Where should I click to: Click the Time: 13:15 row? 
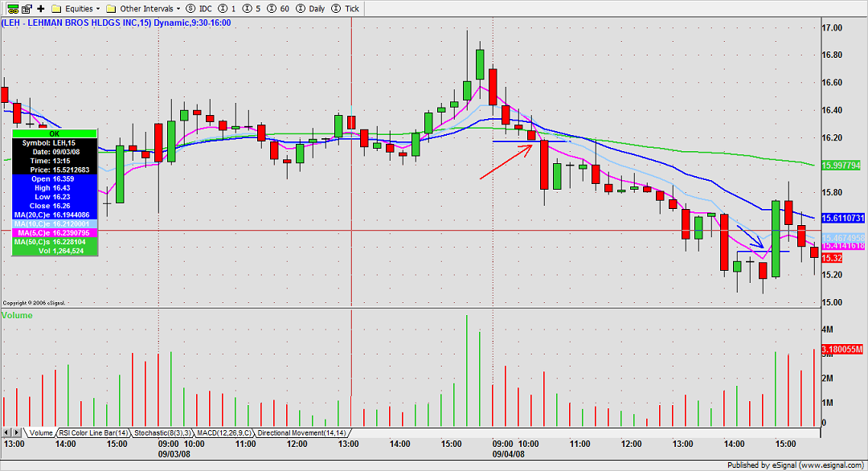[x=55, y=161]
